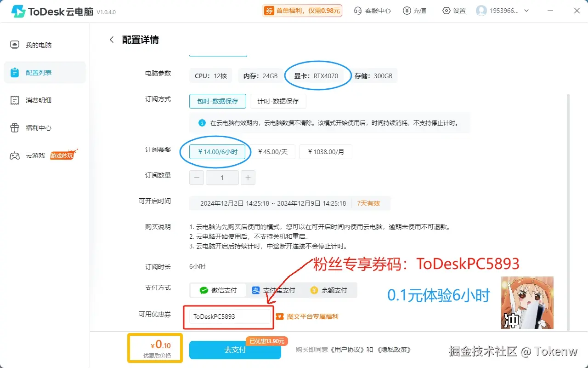Click the user avatar icon
This screenshot has height=368, width=588.
(x=481, y=11)
